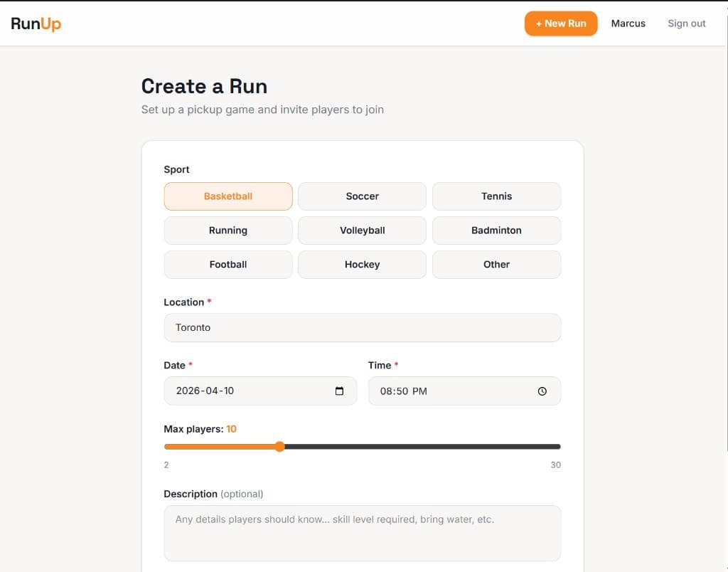Click the date value 2026-04-10
Viewport: 728px width, 572px height.
(242, 391)
